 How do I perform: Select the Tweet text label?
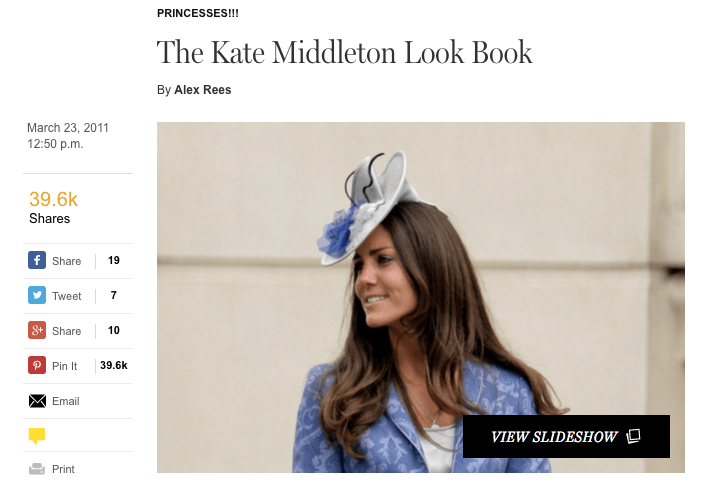tap(67, 296)
